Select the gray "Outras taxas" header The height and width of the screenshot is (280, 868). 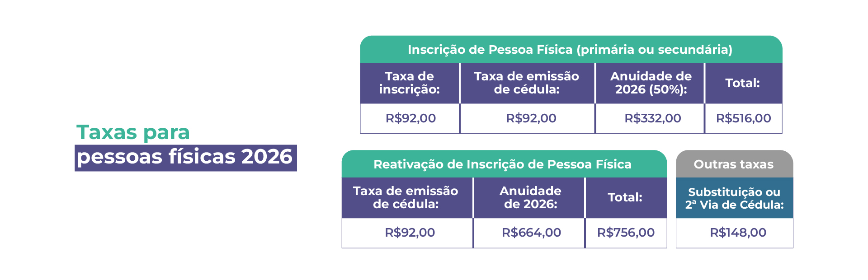click(x=733, y=164)
